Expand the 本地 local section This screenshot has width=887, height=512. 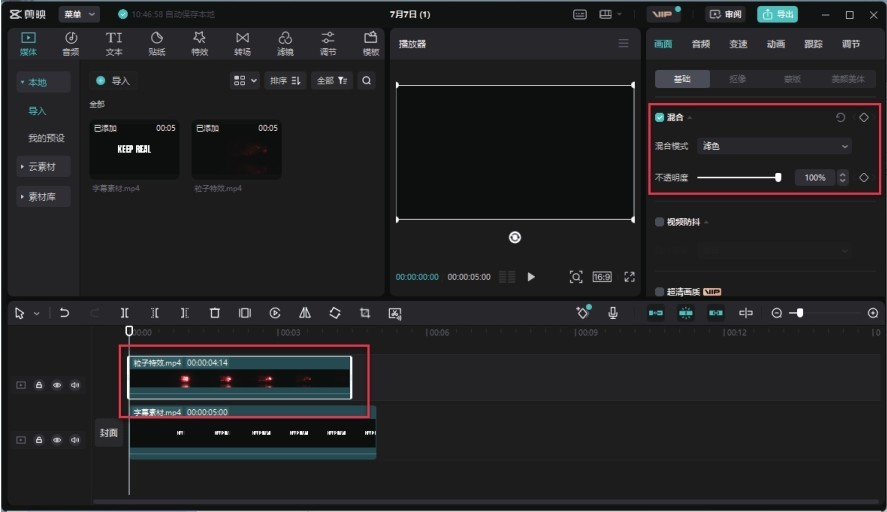pyautogui.click(x=43, y=83)
